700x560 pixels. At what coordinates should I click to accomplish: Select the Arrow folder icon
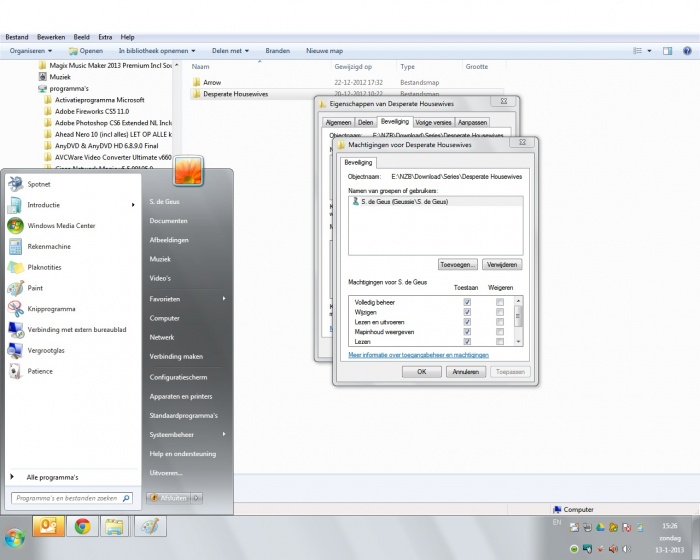point(196,82)
